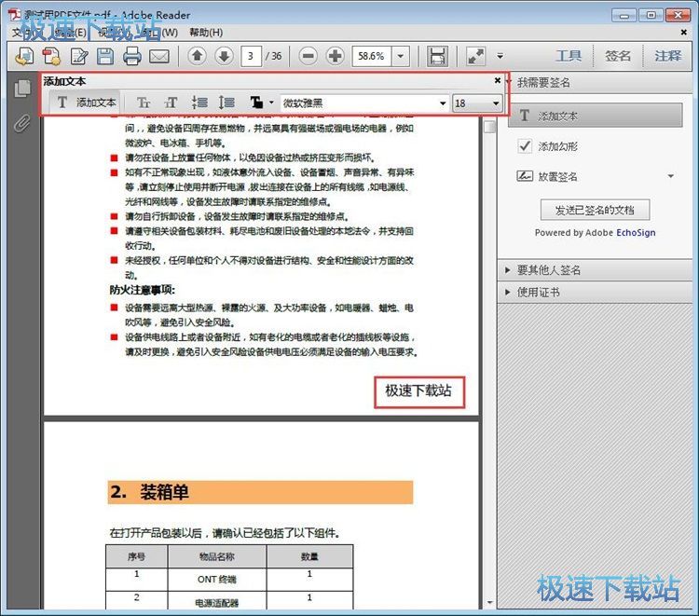Image resolution: width=699 pixels, height=616 pixels.
Task: Open the text color dropdown arrow
Action: tap(271, 103)
